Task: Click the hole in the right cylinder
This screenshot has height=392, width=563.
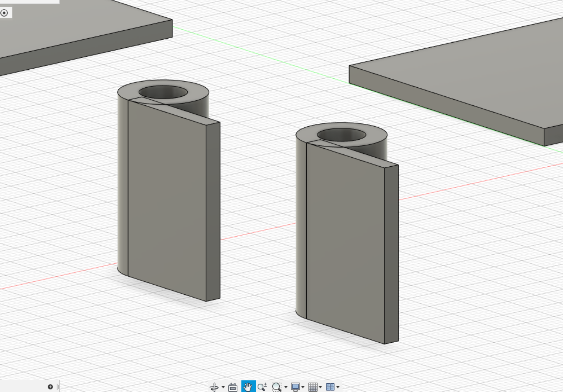Action: click(x=341, y=135)
